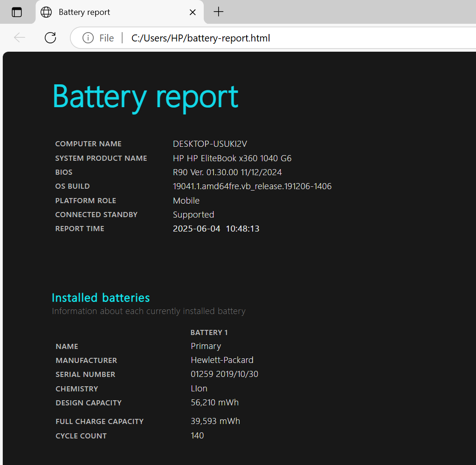Image resolution: width=476 pixels, height=465 pixels.
Task: Click the Installed batteries section heading
Action: (x=101, y=297)
